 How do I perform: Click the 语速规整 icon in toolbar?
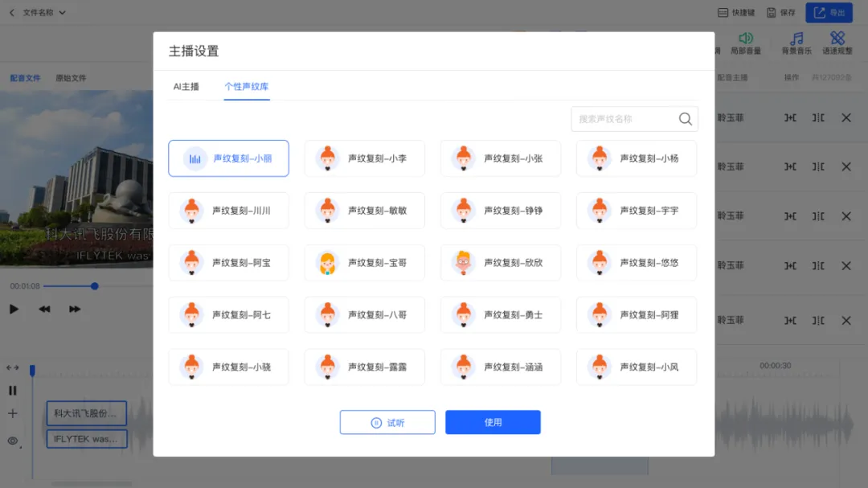coord(837,39)
